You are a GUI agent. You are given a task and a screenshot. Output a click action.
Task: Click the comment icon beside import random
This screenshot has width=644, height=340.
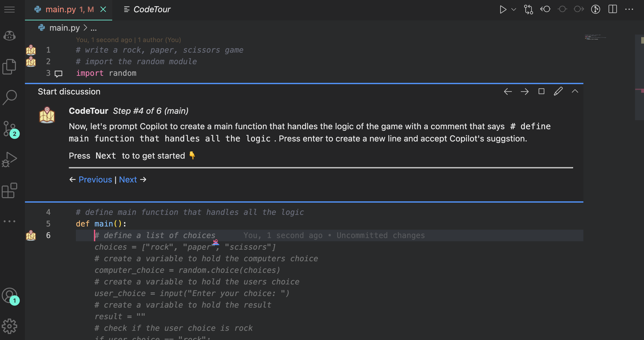click(x=58, y=74)
